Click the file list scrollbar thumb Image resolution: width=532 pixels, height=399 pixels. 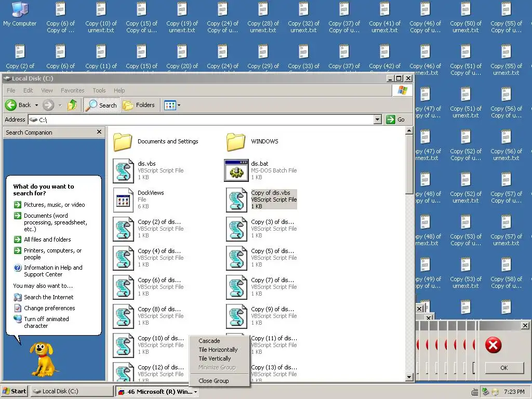coord(409,165)
